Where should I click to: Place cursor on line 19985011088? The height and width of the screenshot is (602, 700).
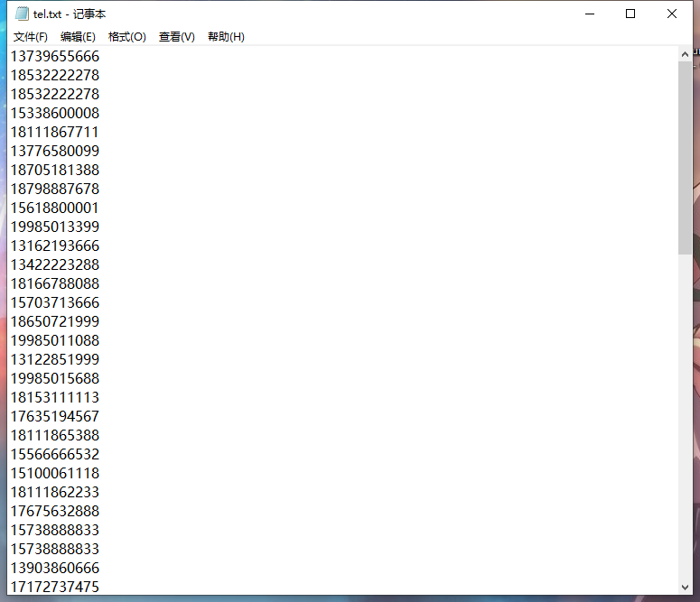coord(55,341)
